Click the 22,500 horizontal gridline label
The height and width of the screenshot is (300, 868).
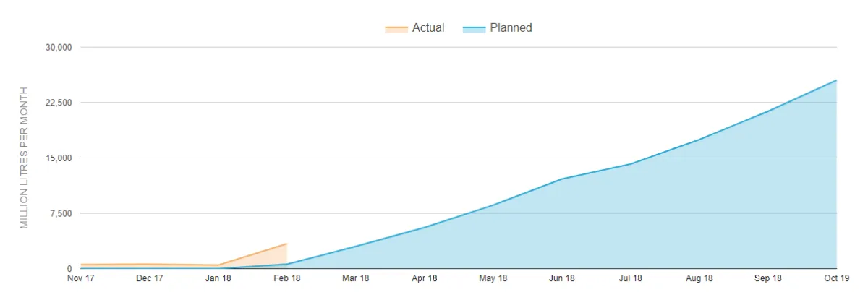click(x=59, y=103)
